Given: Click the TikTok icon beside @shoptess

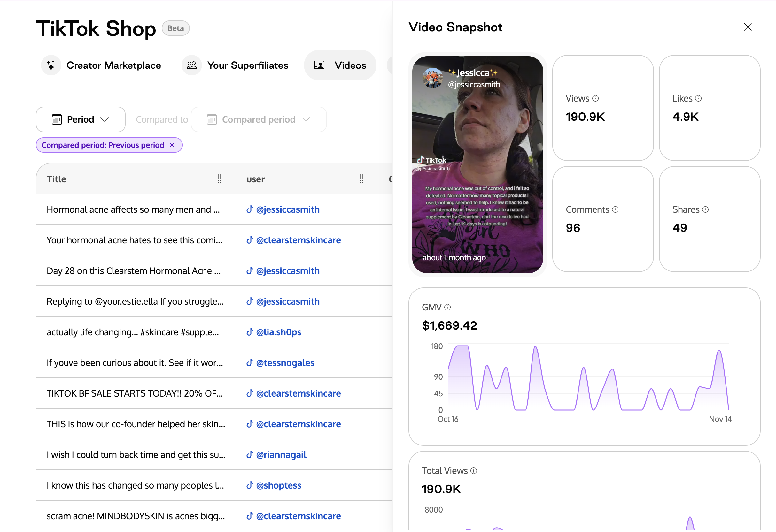Looking at the screenshot, I should pyautogui.click(x=250, y=485).
